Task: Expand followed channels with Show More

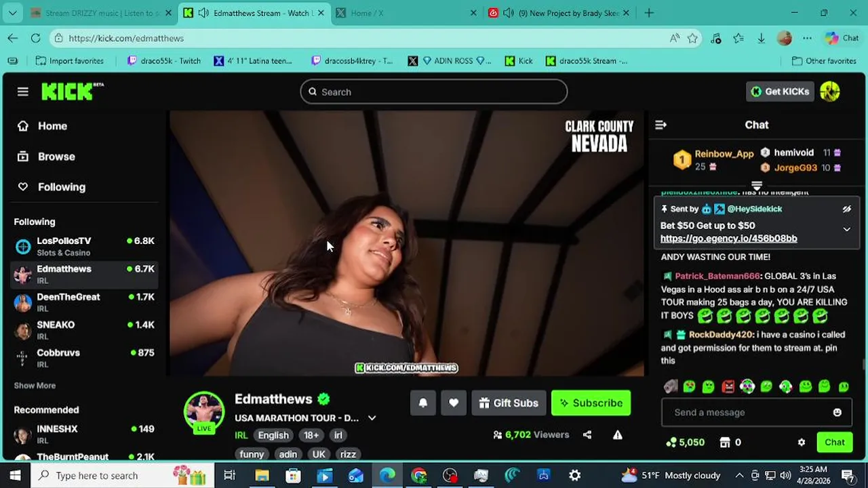Action: (35, 386)
